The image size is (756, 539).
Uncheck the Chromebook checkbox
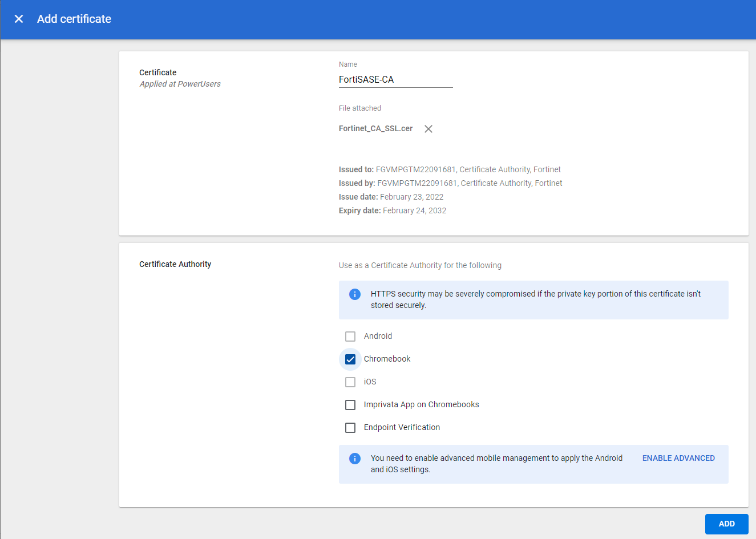tap(350, 359)
